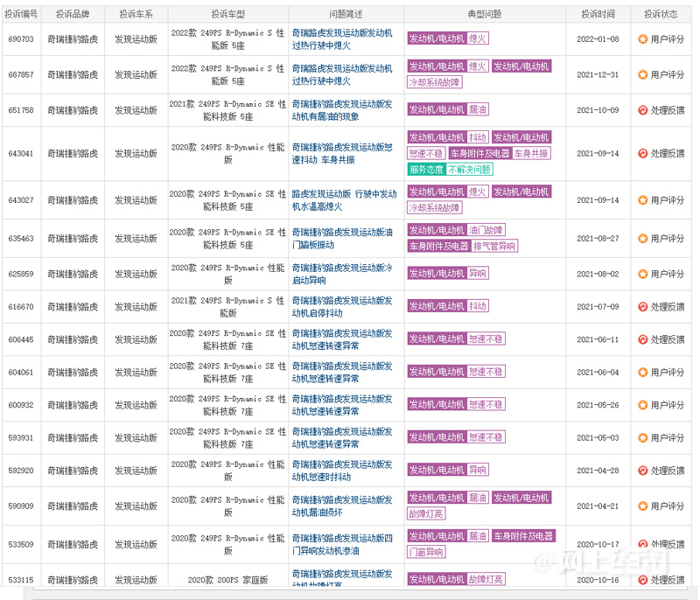Open the 油门踏板振动 complaint link
The width and height of the screenshot is (700, 600).
click(x=342, y=238)
